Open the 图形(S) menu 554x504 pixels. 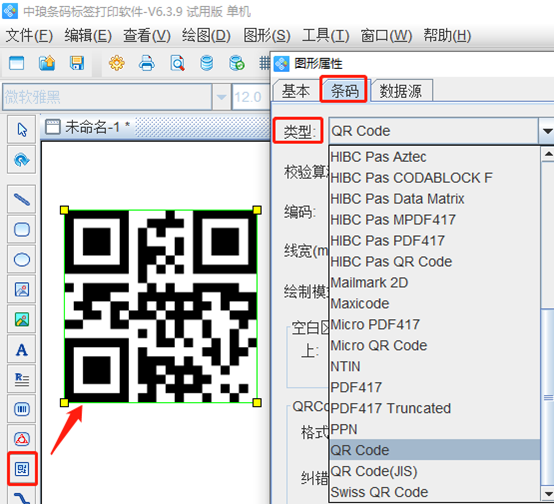(267, 35)
